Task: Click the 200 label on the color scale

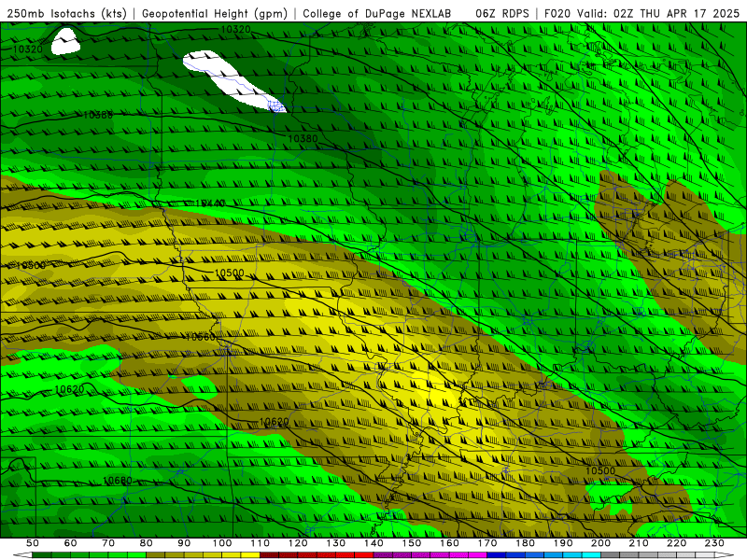Action: tap(601, 543)
